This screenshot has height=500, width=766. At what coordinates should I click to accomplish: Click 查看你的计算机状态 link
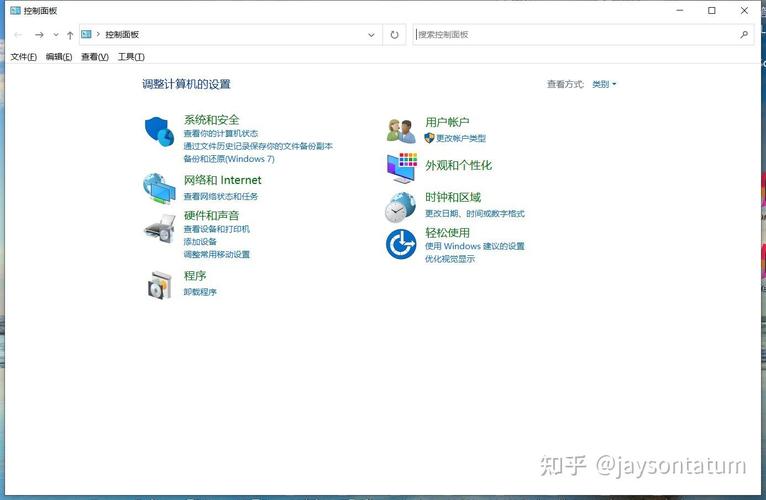221,133
